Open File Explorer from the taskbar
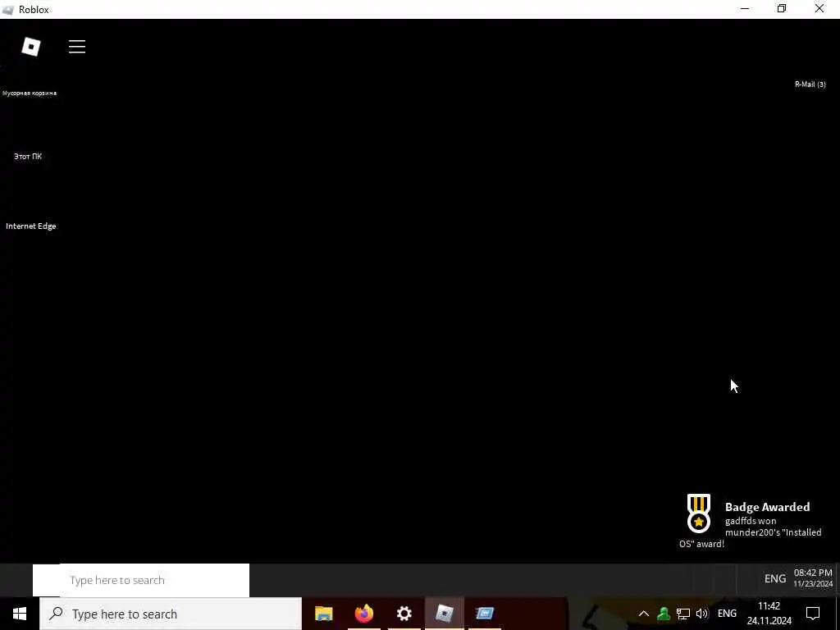 pyautogui.click(x=323, y=614)
